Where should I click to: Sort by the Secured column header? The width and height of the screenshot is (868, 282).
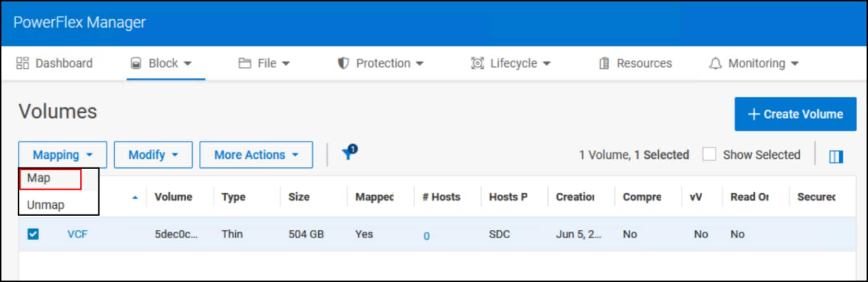click(x=816, y=197)
